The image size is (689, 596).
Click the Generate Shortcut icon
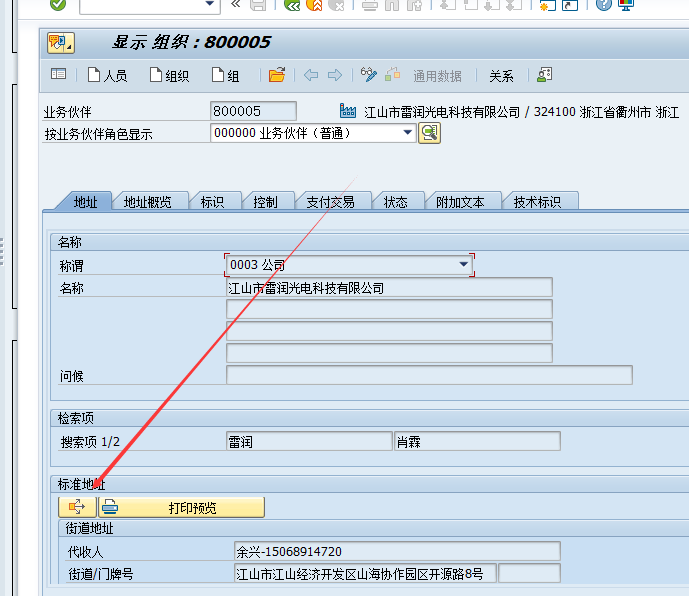click(570, 5)
